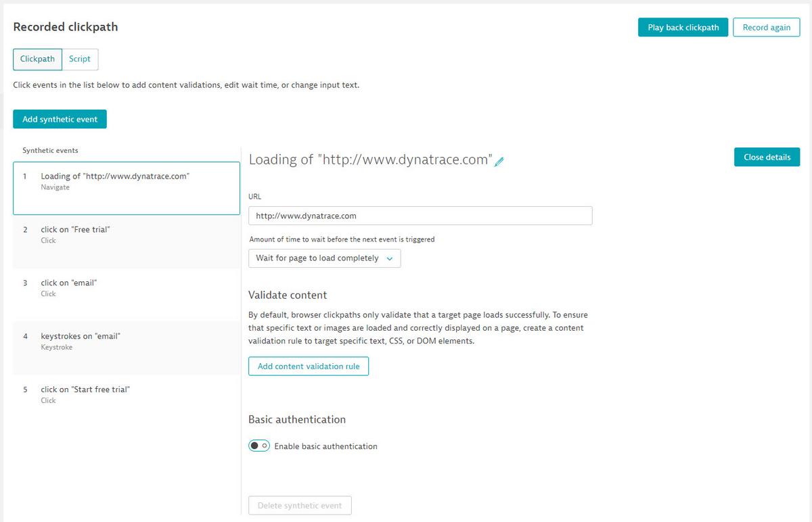Switch to the Script tab
This screenshot has height=522, width=812.
click(x=80, y=59)
